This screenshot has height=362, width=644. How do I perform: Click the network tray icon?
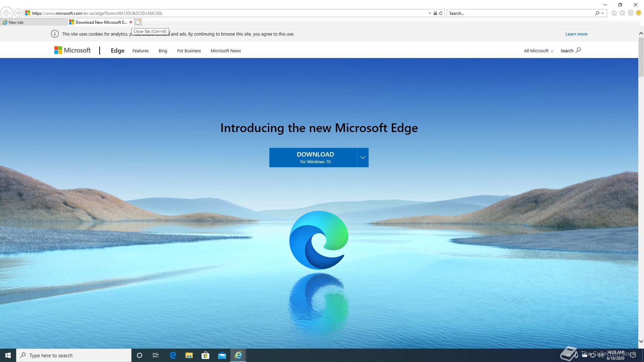[x=593, y=355]
